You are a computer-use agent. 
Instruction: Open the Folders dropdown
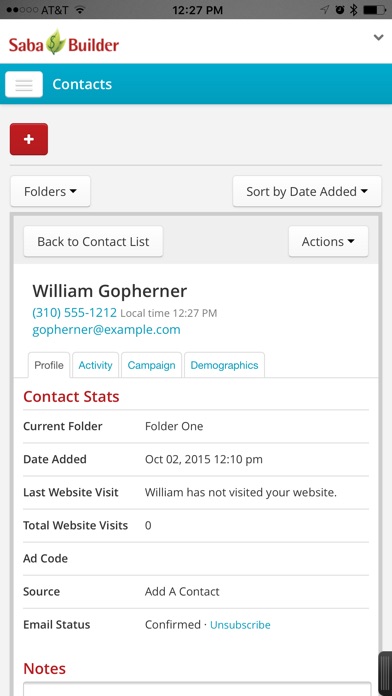[x=51, y=191]
